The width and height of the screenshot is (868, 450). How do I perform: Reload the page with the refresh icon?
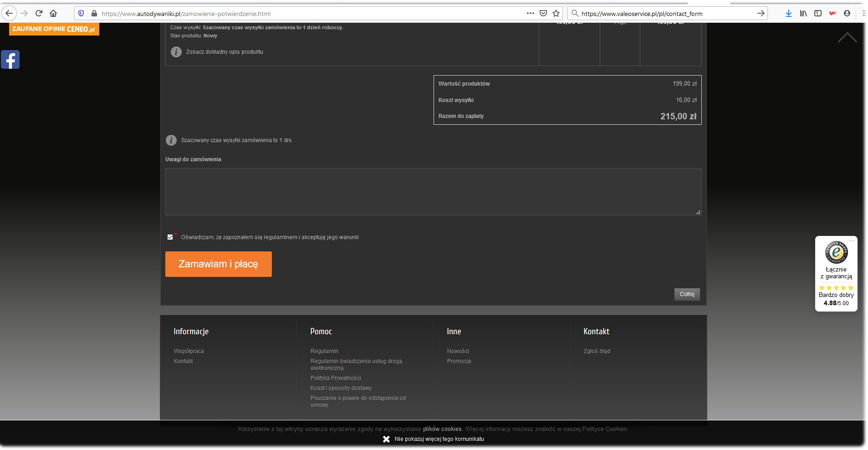tap(39, 13)
